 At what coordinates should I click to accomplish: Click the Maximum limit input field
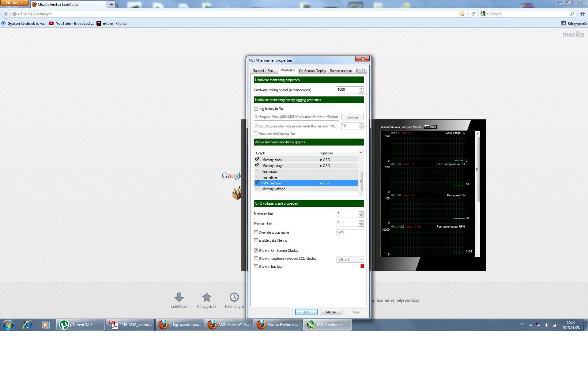(348, 214)
